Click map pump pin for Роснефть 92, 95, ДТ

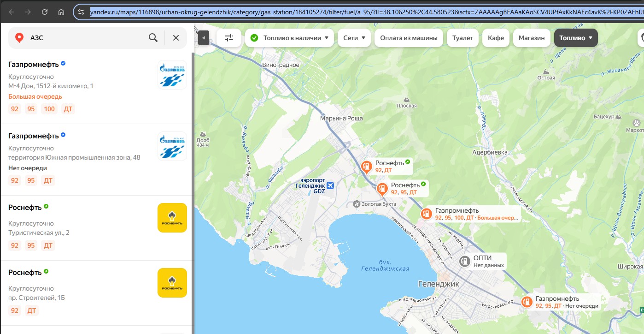[x=382, y=188]
